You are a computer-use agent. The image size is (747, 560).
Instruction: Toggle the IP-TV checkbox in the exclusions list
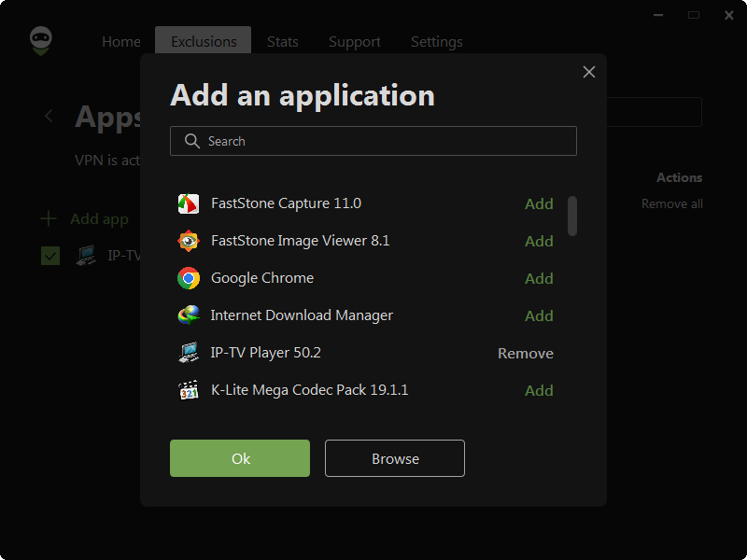[x=50, y=256]
